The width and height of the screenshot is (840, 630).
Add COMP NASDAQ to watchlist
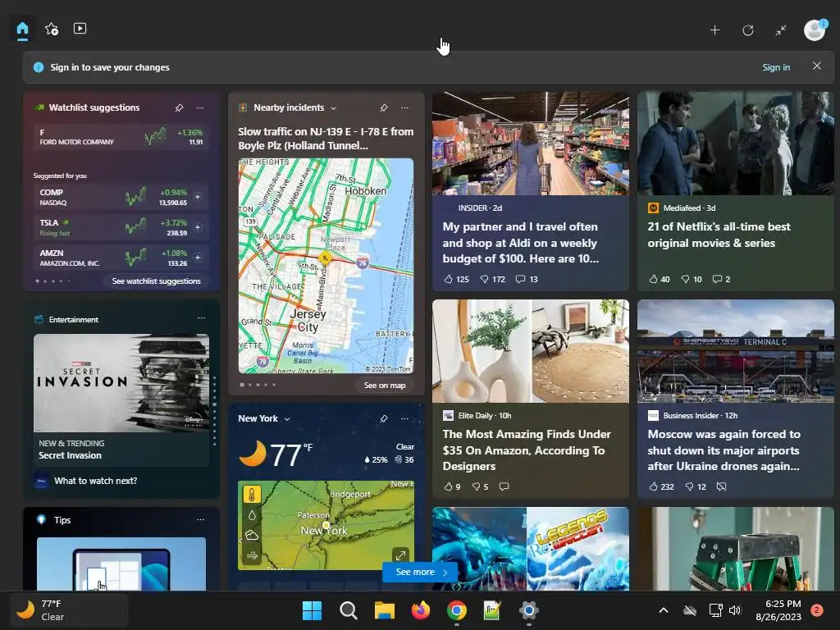[198, 197]
